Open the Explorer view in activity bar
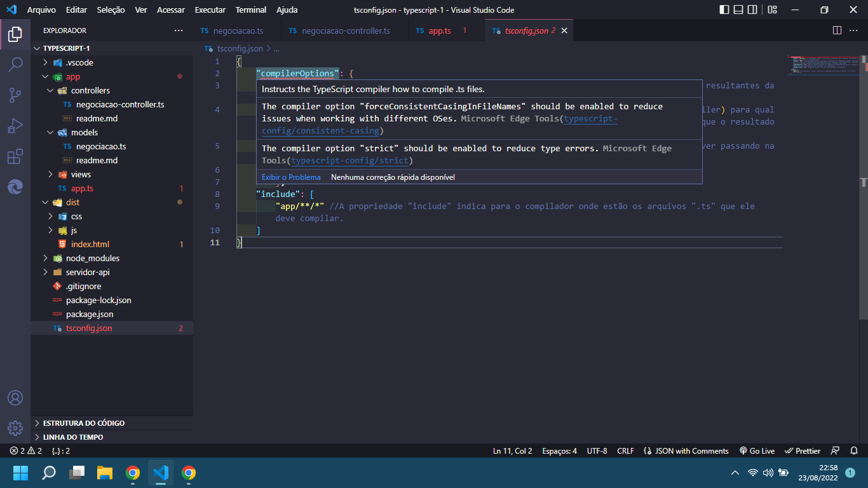This screenshot has width=868, height=488. click(x=15, y=34)
